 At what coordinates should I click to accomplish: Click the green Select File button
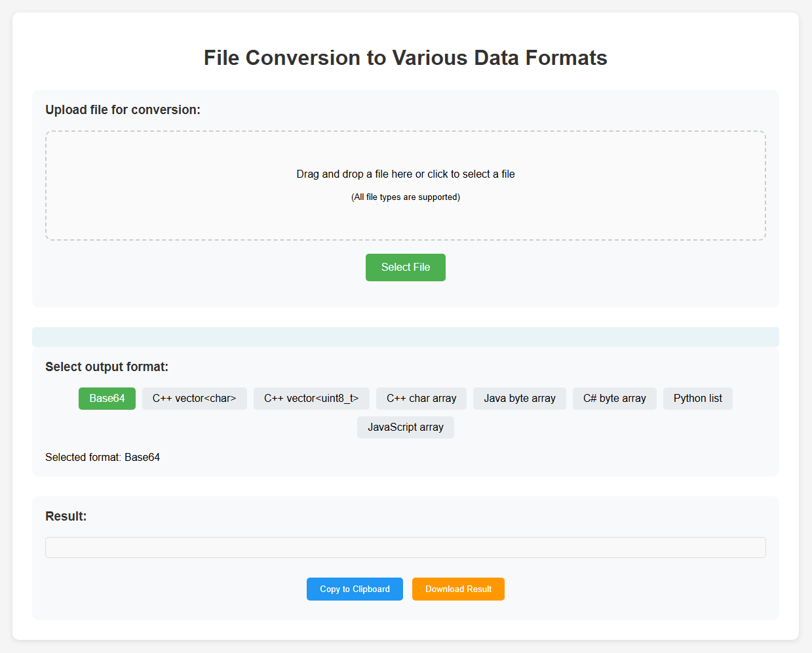pos(405,267)
